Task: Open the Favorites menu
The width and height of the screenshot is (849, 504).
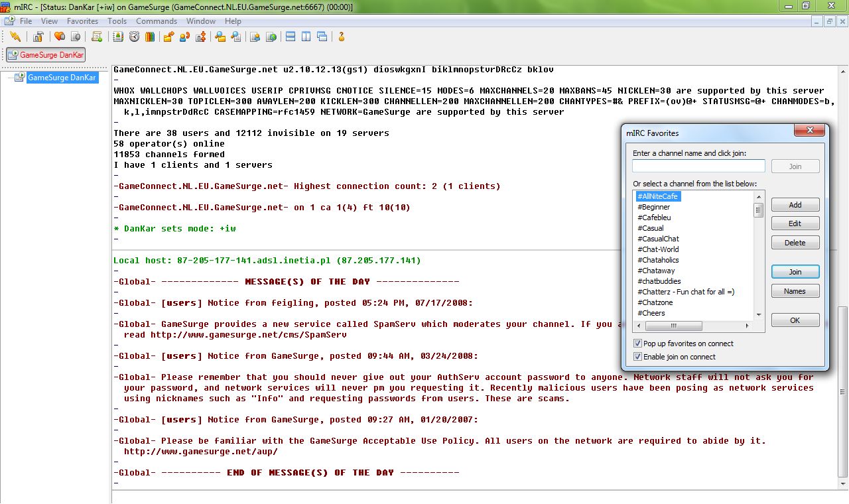Action: [83, 21]
